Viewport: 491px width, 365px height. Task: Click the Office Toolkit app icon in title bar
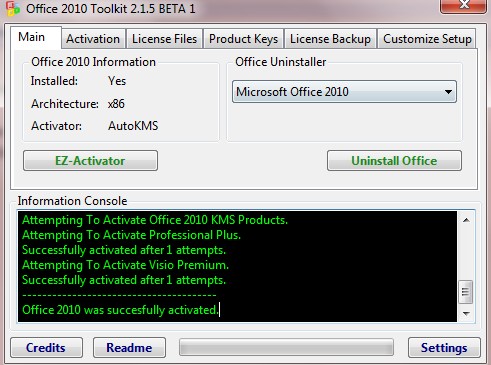(13, 8)
